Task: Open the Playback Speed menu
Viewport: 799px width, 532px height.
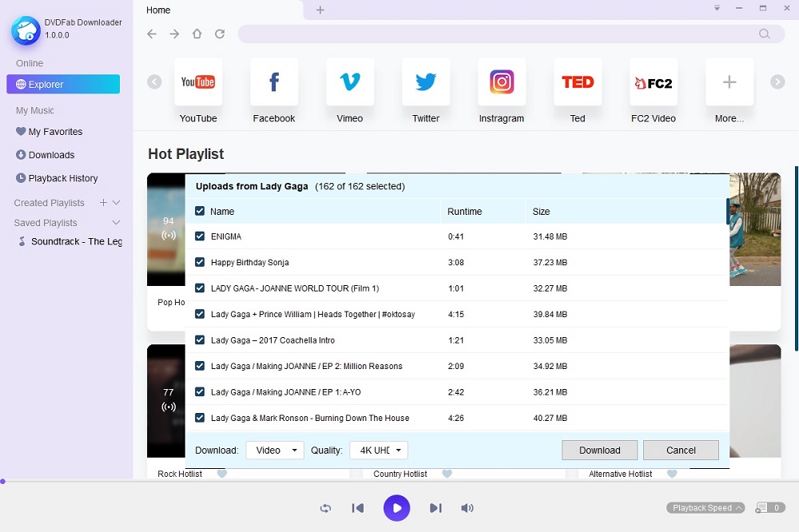Action: 706,507
